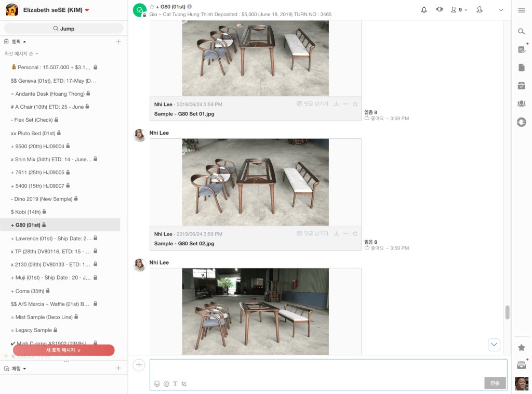Open the notification bell settings
This screenshot has height=394, width=532.
point(424,9)
